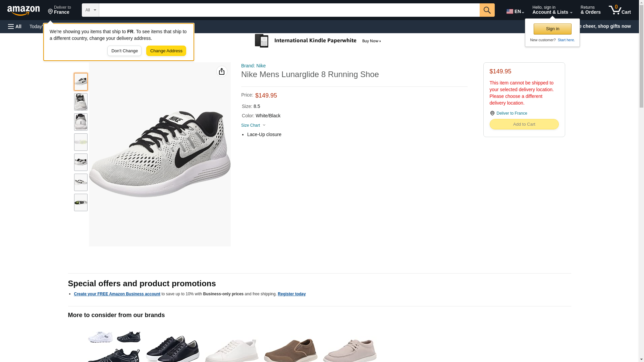Open the shopping cart

620,10
